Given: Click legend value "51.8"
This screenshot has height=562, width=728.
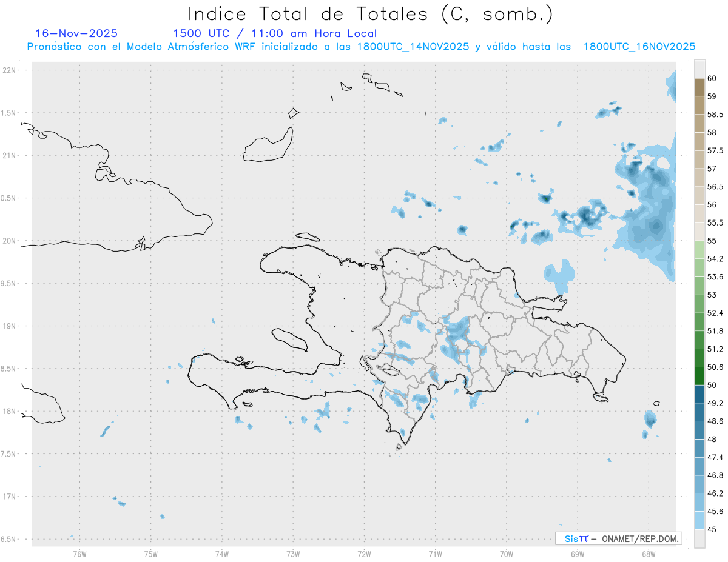Looking at the screenshot, I should tap(715, 331).
